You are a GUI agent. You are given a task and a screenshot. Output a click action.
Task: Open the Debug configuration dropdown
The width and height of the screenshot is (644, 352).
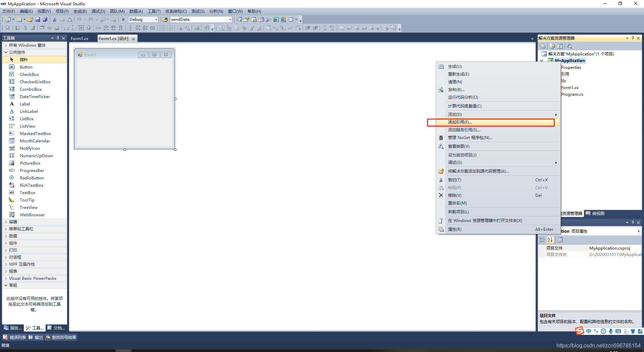156,19
